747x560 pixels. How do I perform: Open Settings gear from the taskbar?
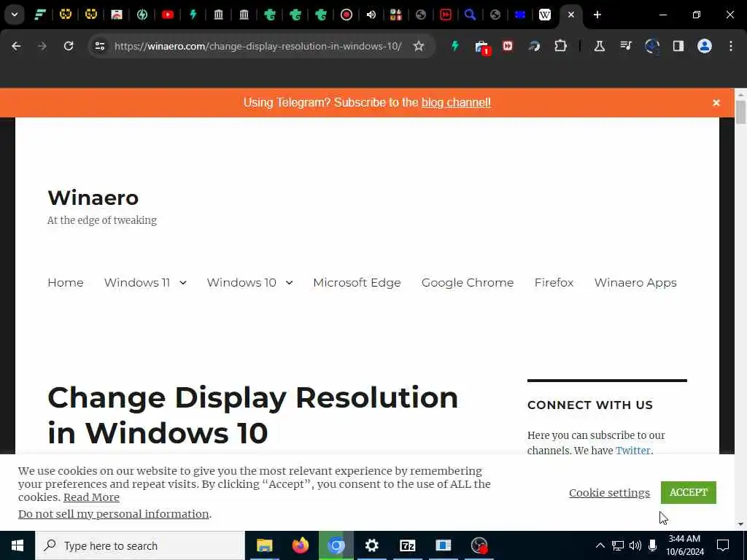[371, 545]
